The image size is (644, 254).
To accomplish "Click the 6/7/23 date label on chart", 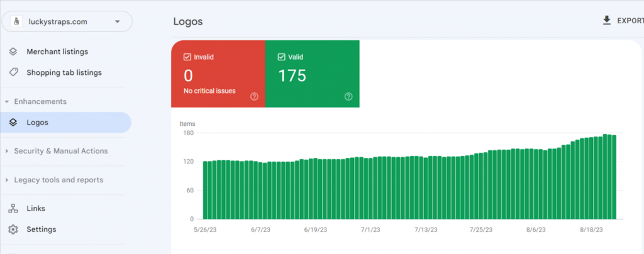I will point(260,230).
